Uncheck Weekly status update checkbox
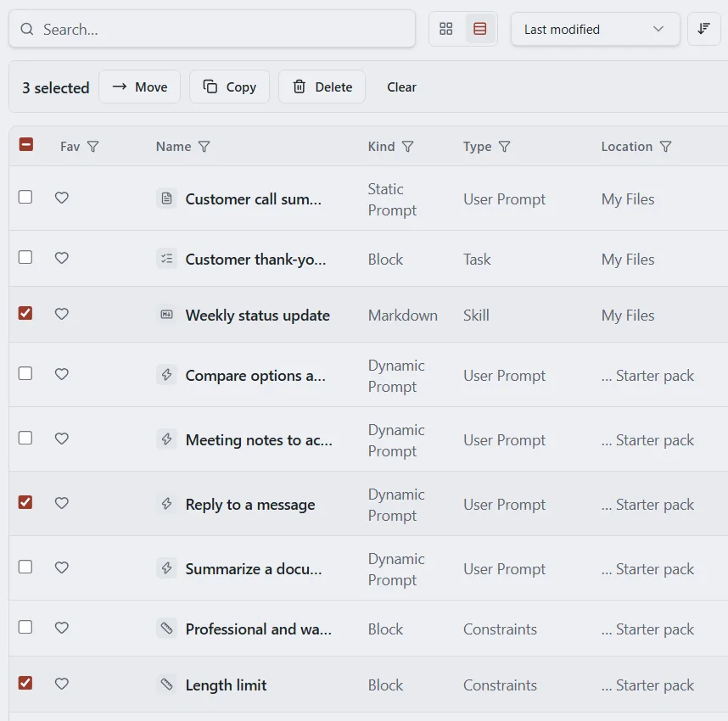The image size is (728, 721). 25,313
